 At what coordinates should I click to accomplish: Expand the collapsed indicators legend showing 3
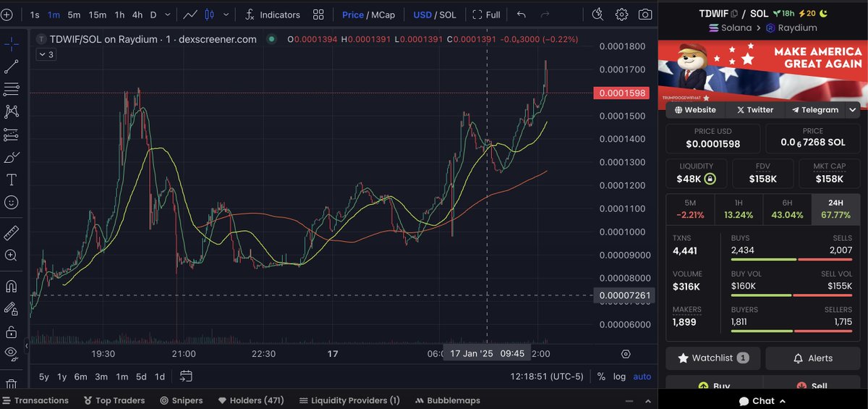pos(46,54)
